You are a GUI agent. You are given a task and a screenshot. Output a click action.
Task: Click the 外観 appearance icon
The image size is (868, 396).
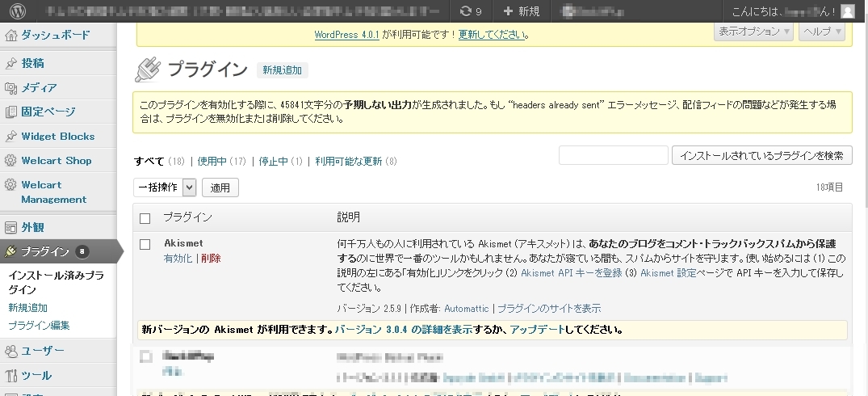[x=10, y=228]
